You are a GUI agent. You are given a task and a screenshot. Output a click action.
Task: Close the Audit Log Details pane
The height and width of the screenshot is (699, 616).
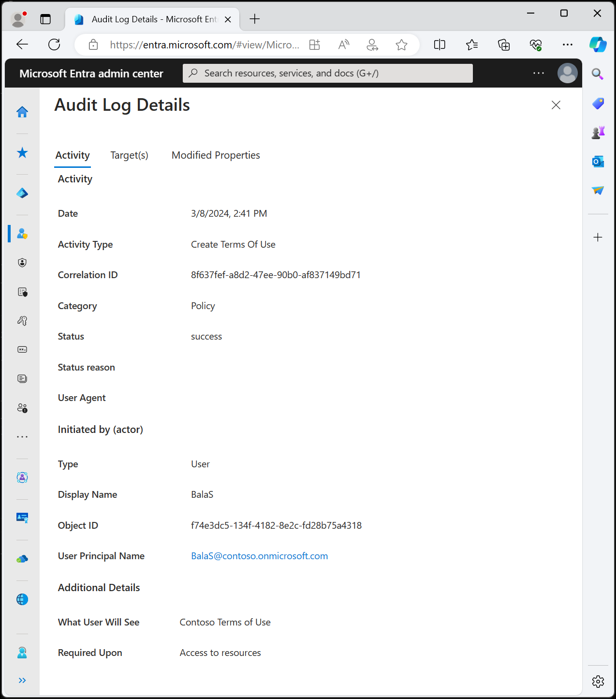pyautogui.click(x=556, y=105)
